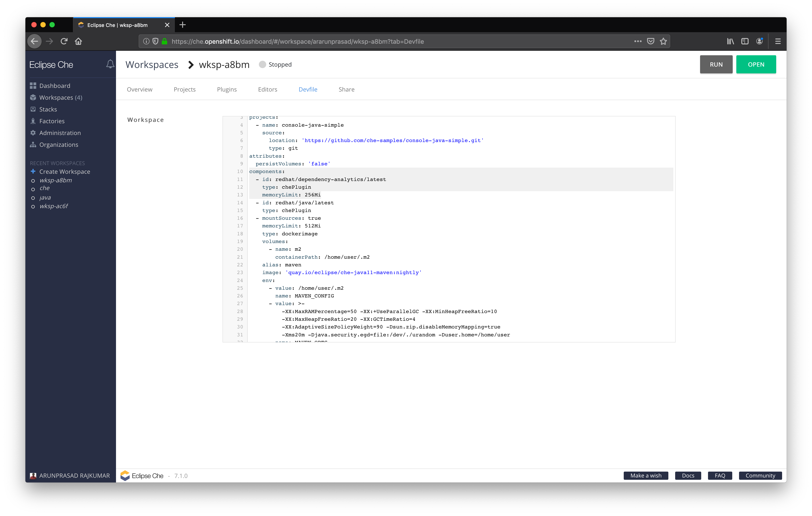Open the Firefox account icon
812x516 pixels.
point(759,41)
